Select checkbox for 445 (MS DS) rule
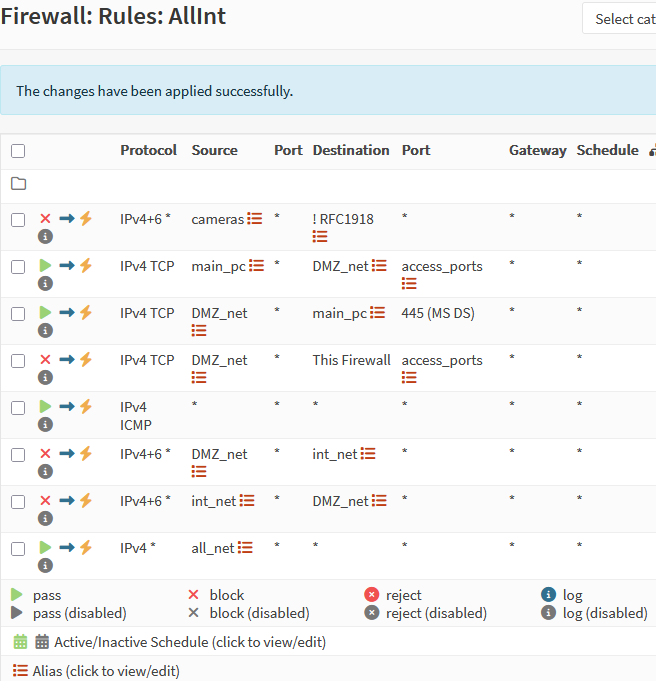Screen dimensions: 656x681 [18, 314]
